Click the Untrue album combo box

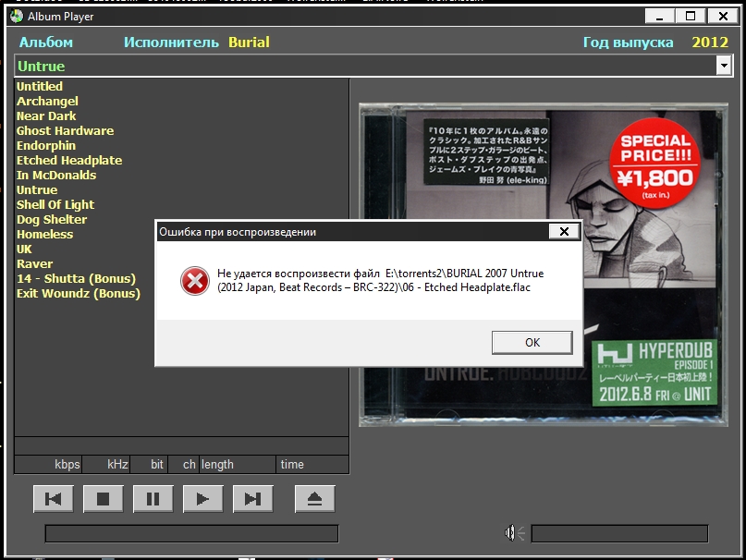373,66
